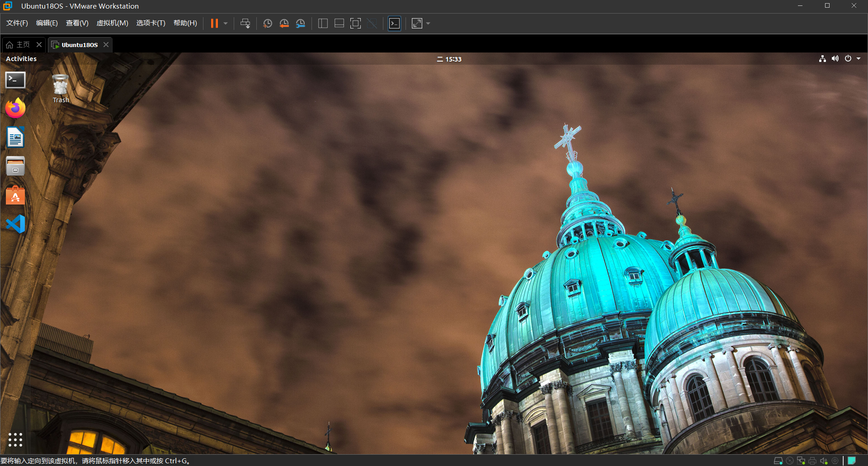
Task: Open the 查看(V) menu
Action: [x=77, y=23]
